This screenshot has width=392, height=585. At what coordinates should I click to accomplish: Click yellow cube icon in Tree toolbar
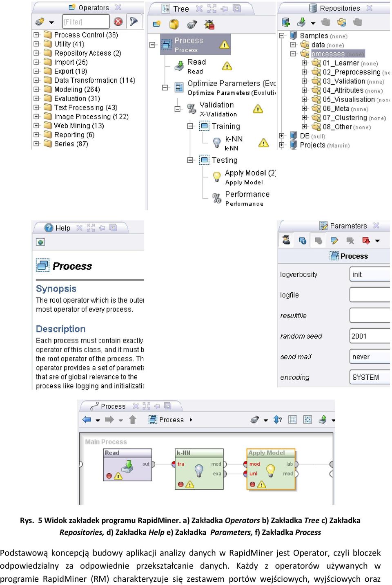coord(174,25)
